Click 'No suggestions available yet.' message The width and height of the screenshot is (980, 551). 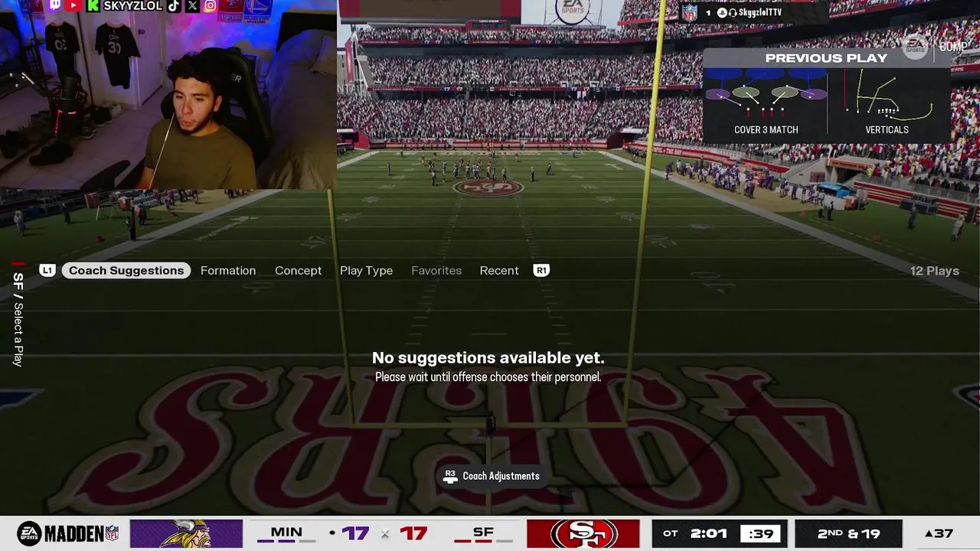[x=488, y=357]
